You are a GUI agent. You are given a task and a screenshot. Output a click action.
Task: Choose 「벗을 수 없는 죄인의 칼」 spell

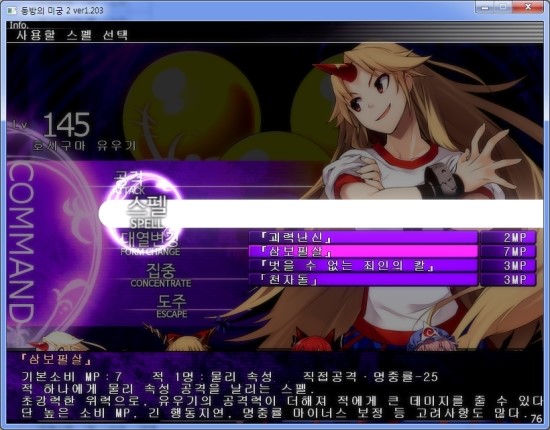pos(363,266)
